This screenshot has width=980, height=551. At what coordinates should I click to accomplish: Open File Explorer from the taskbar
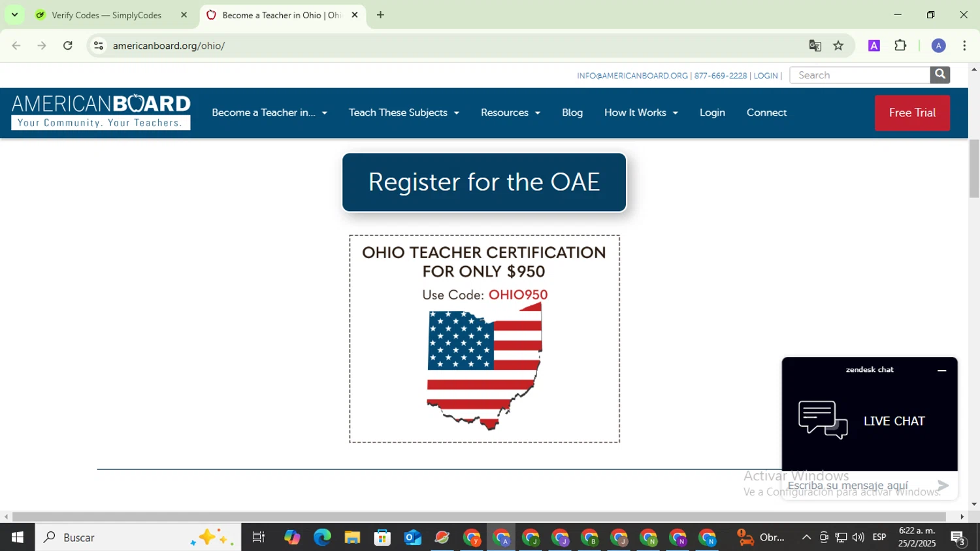coord(352,537)
